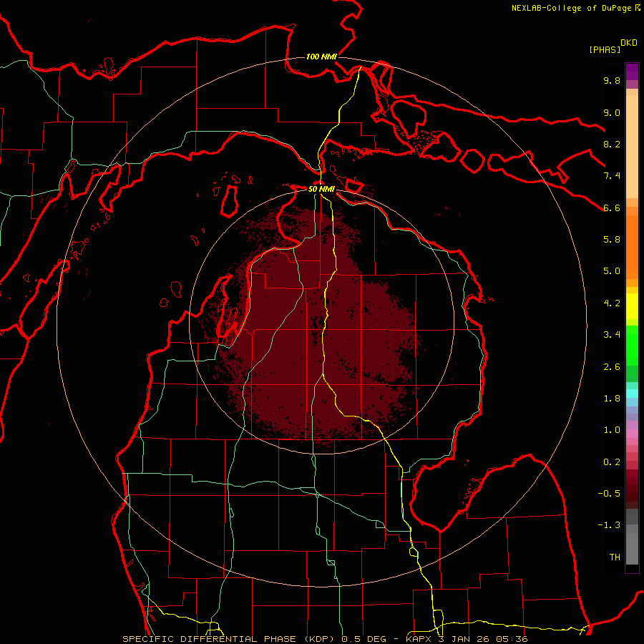
Task: Click the DKD legend title
Action: [x=629, y=43]
